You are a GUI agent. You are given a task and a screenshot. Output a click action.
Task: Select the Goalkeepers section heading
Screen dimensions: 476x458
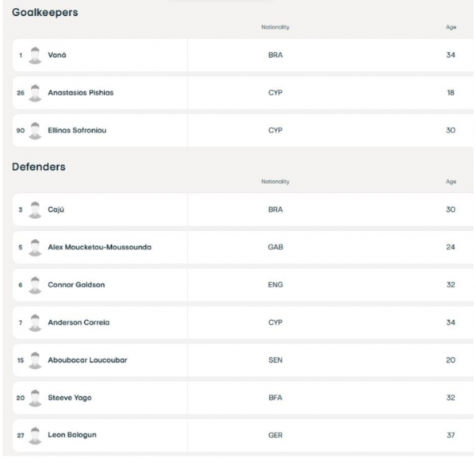pos(45,13)
